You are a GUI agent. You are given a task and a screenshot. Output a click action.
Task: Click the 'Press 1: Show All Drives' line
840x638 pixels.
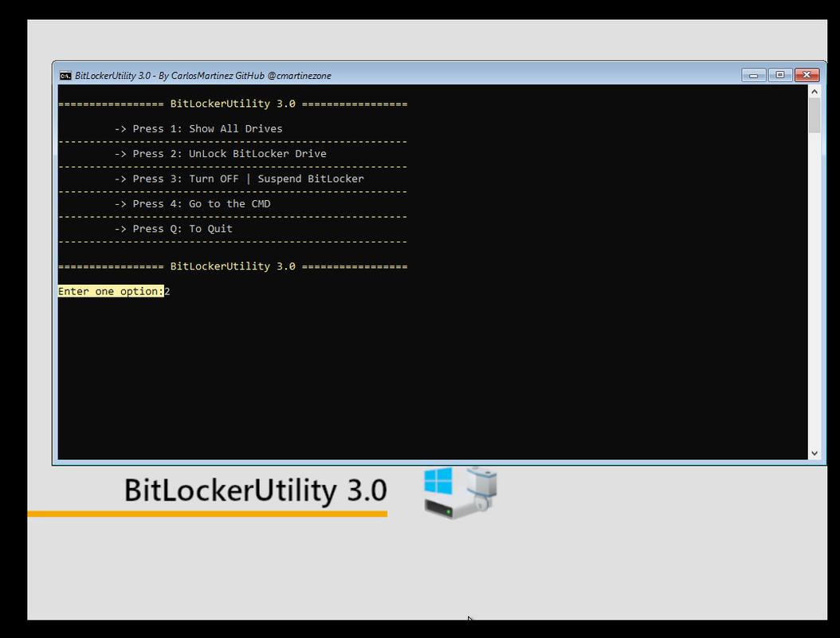[198, 128]
